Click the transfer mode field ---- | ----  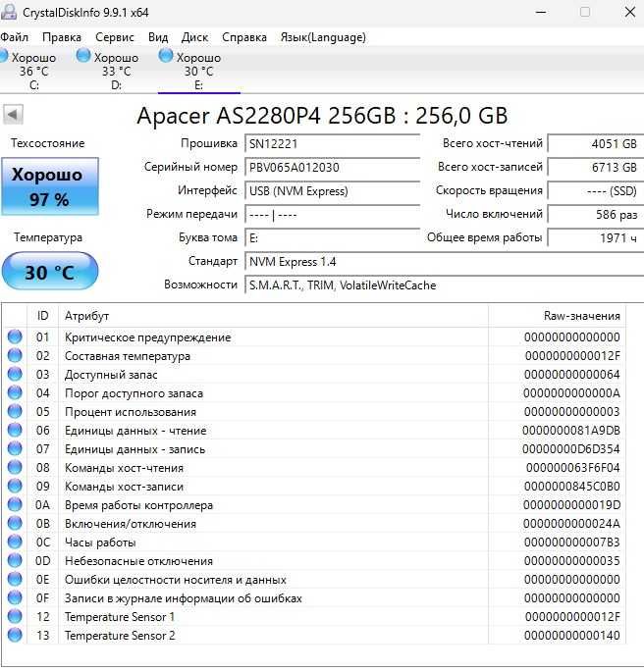[x=332, y=214]
